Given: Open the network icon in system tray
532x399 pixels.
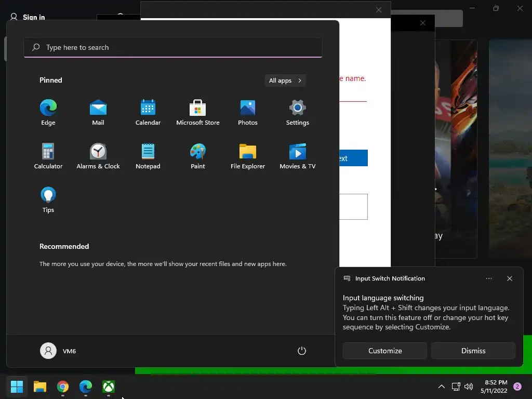Looking at the screenshot, I should [x=456, y=387].
